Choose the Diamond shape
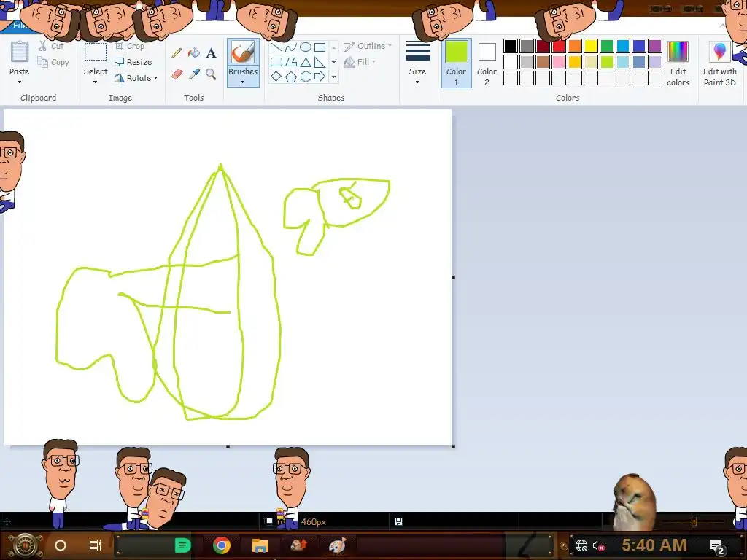 (x=276, y=77)
